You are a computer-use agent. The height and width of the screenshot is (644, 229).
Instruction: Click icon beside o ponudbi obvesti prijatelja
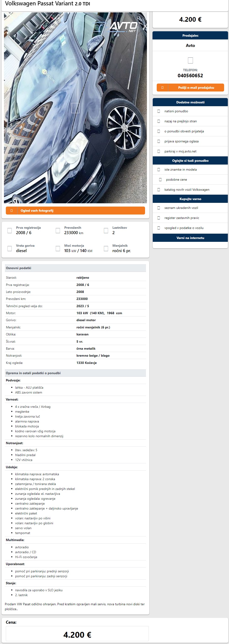[x=159, y=131]
